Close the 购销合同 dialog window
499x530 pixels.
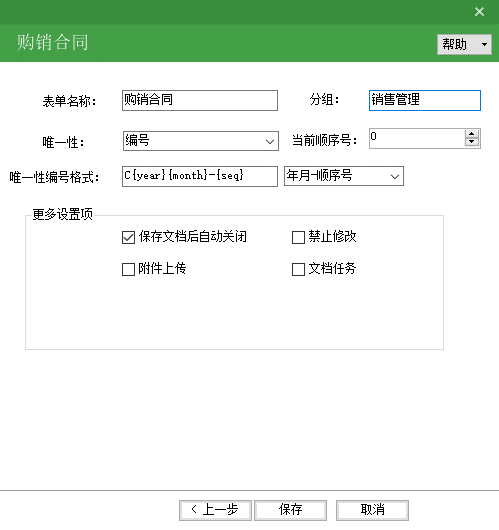(x=479, y=12)
